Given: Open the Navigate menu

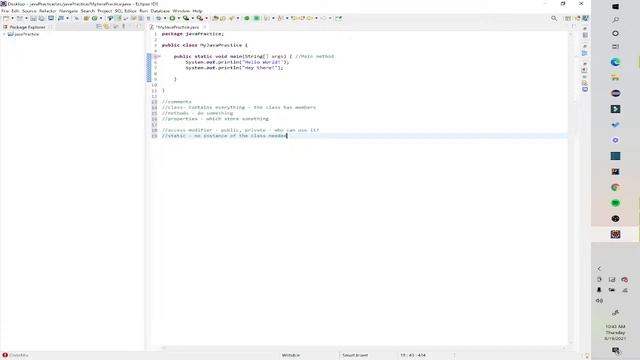Looking at the screenshot, I should tap(68, 11).
